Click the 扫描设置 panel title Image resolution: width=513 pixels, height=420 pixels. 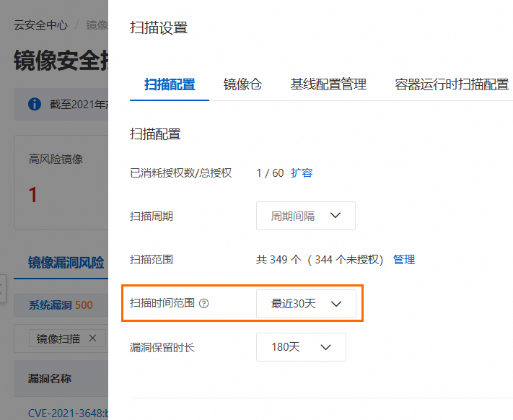159,27
